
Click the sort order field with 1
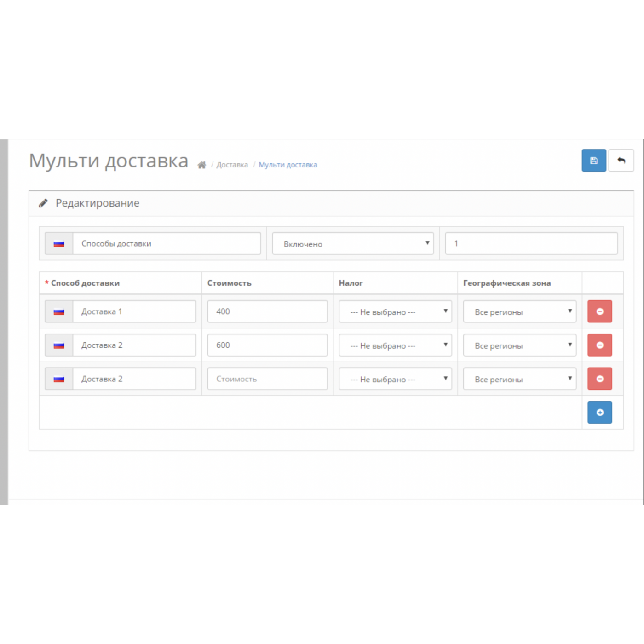tap(531, 244)
